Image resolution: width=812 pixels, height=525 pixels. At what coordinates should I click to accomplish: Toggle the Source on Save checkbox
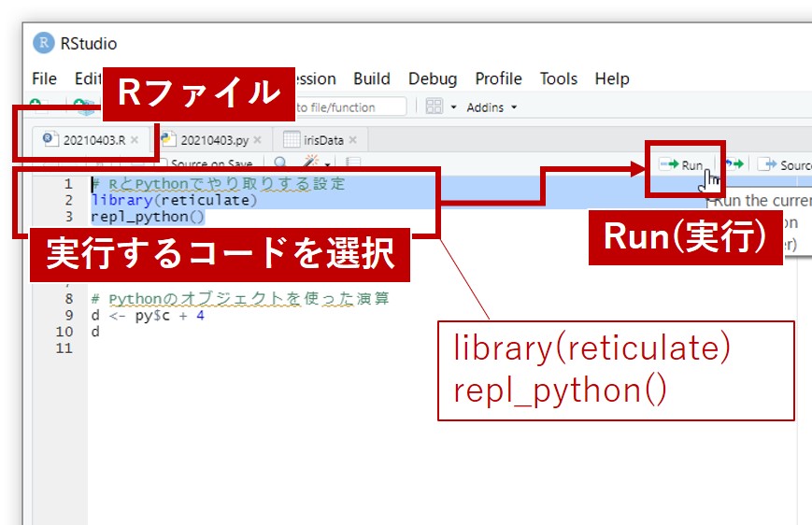pyautogui.click(x=163, y=165)
